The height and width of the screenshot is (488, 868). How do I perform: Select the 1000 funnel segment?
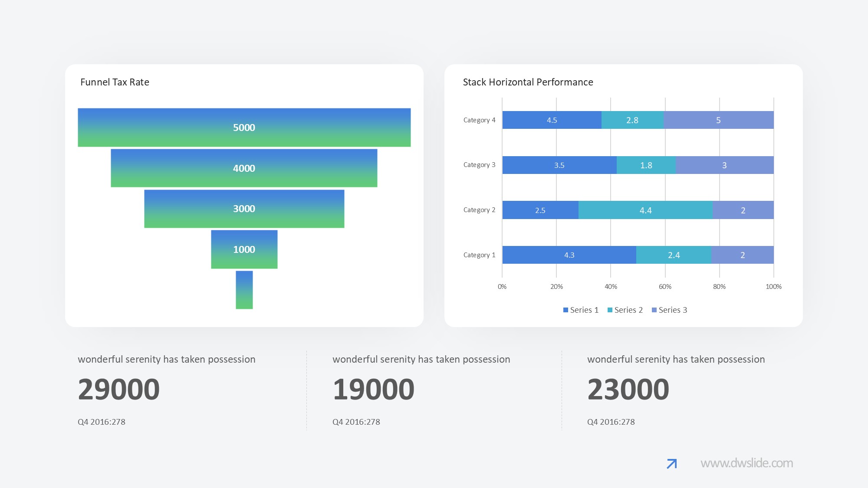tap(244, 249)
